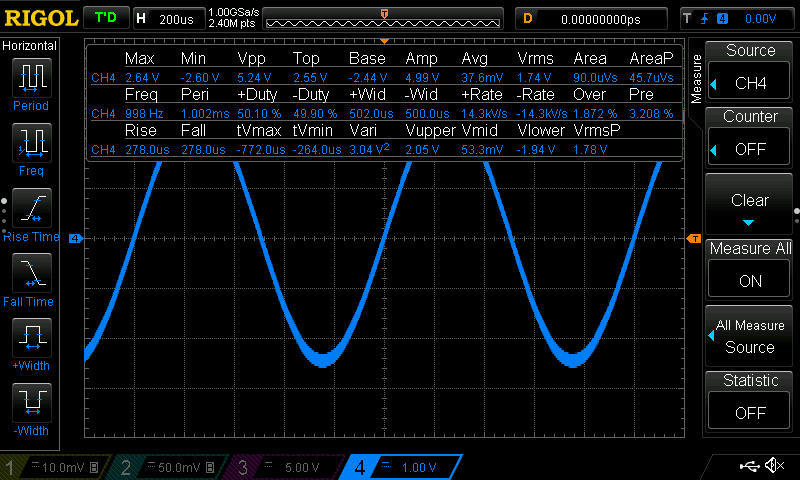Click the muted speaker sound icon
800x480 pixels.
pos(775,466)
